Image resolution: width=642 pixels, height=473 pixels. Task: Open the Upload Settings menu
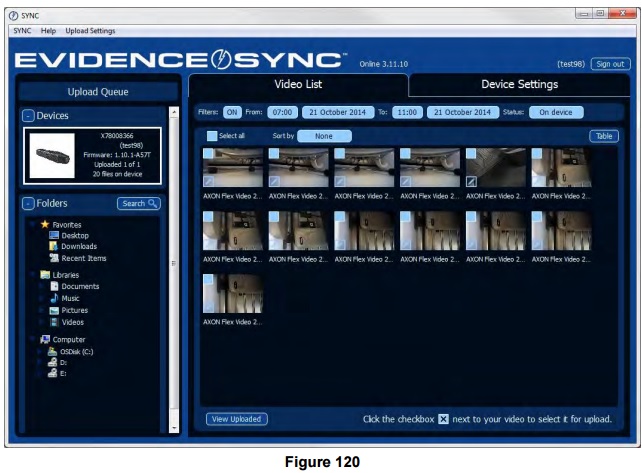click(90, 31)
